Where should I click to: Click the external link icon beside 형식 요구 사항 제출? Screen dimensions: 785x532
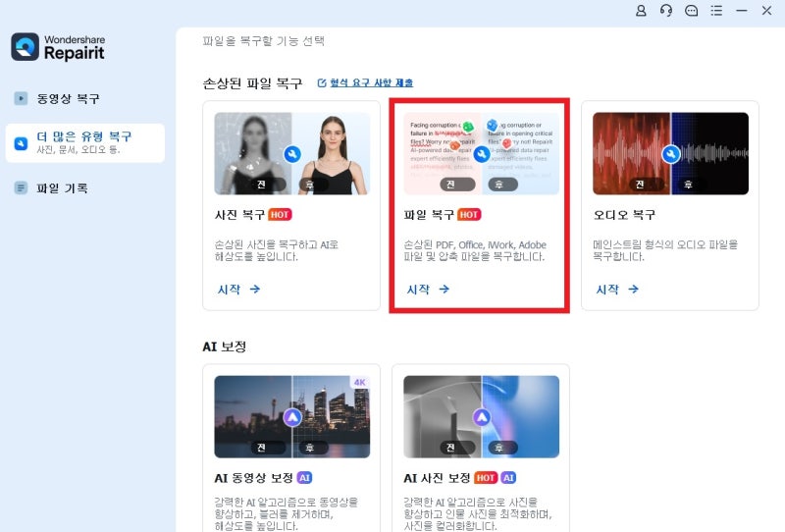point(322,83)
